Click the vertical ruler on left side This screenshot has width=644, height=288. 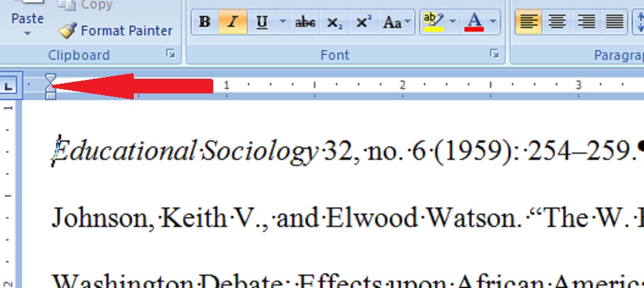pyautogui.click(x=8, y=193)
